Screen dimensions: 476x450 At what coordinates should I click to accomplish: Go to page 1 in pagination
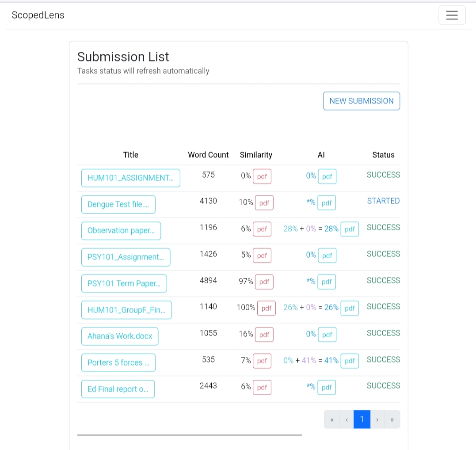tap(362, 419)
